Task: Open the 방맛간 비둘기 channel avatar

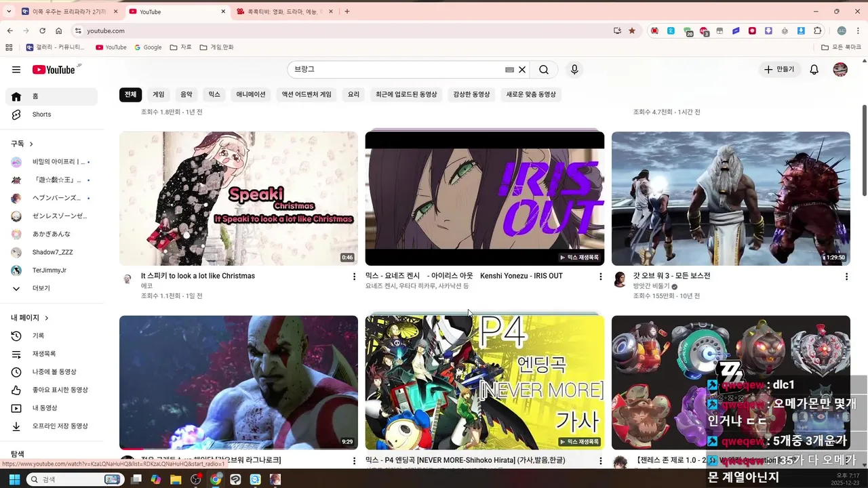Action: [620, 280]
